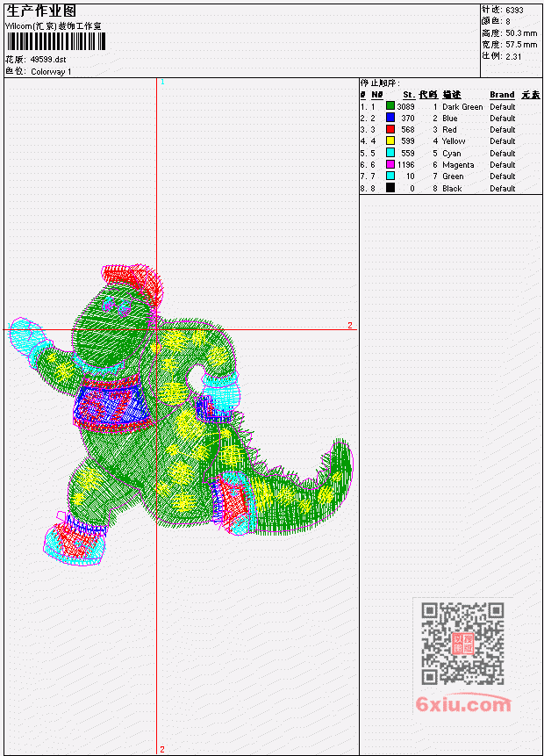Click the Dark Green color swatch
544x756 pixels.
click(x=390, y=106)
